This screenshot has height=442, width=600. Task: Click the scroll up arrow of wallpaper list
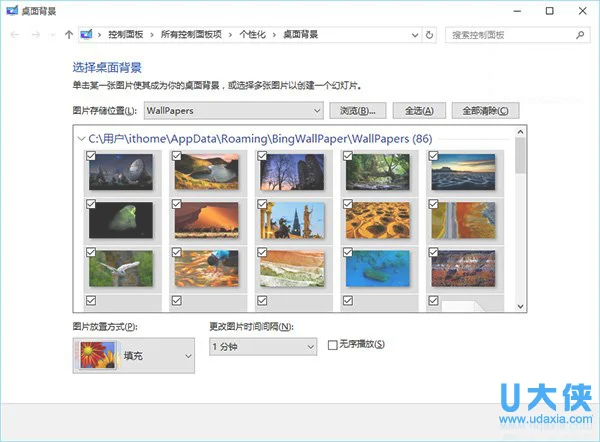(520, 132)
